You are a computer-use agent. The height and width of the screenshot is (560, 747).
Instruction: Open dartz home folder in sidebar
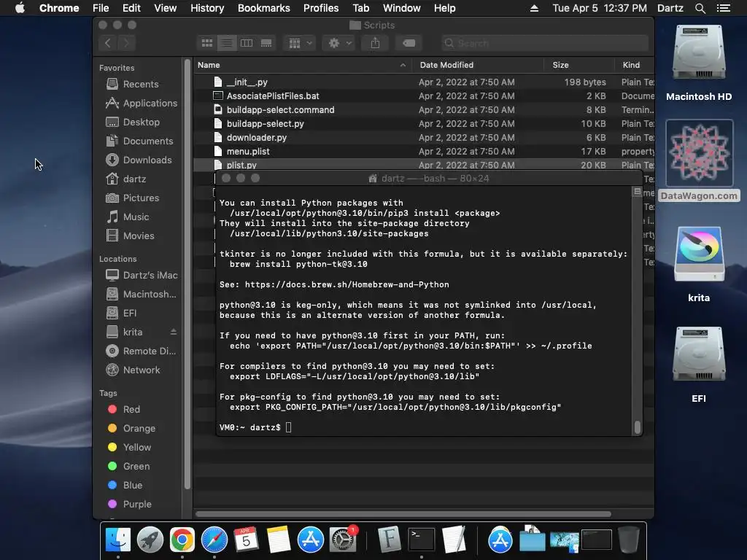pyautogui.click(x=126, y=179)
